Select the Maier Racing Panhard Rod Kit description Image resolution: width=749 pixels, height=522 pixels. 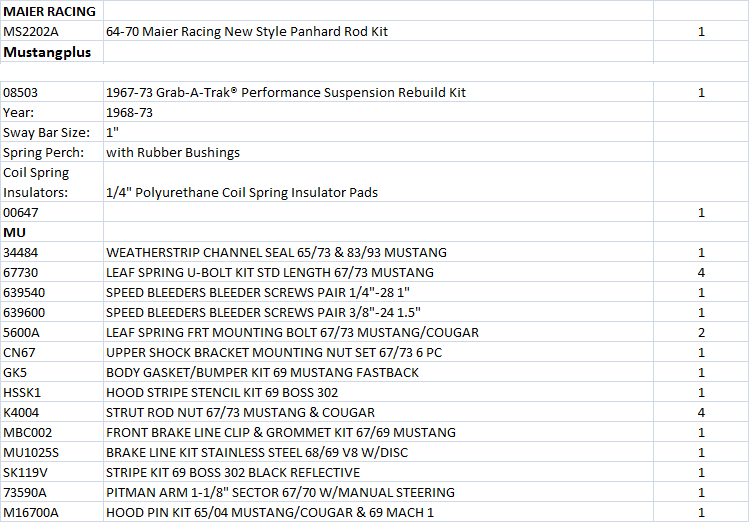378,31
